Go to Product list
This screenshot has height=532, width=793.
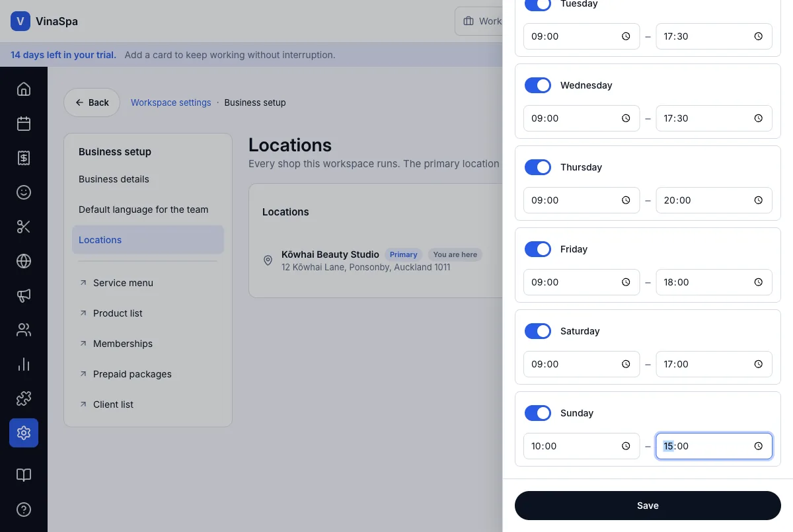[148, 313]
